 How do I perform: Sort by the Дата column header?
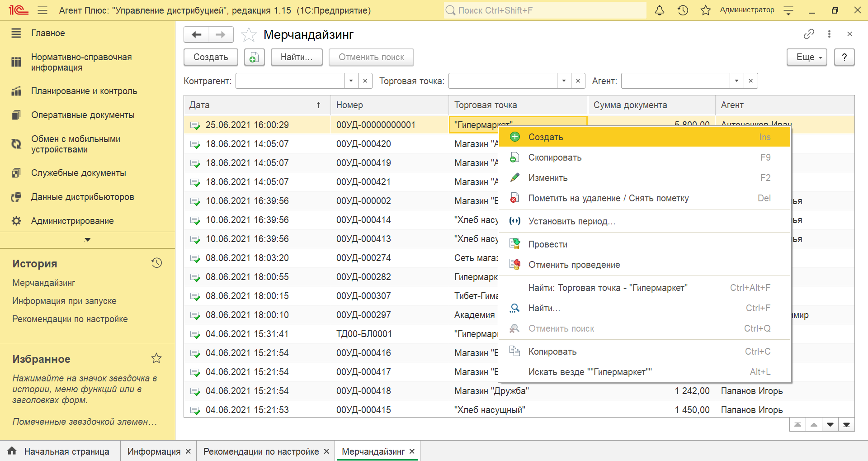click(257, 105)
